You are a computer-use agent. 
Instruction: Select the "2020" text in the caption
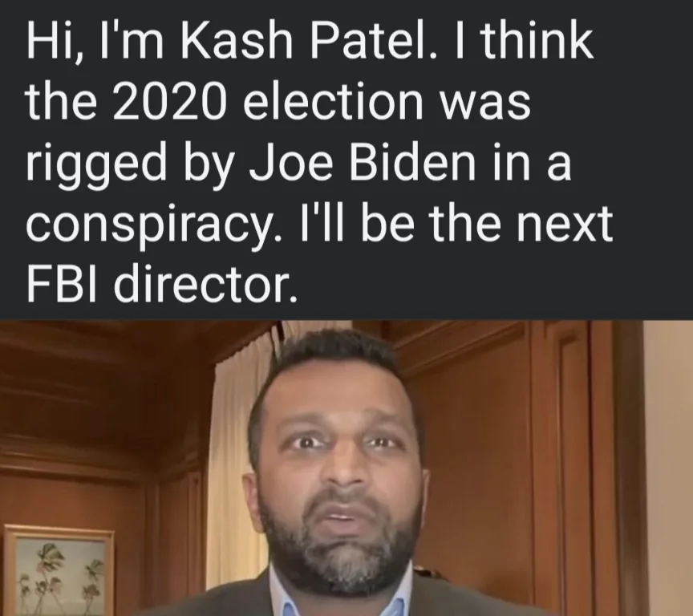click(x=168, y=102)
